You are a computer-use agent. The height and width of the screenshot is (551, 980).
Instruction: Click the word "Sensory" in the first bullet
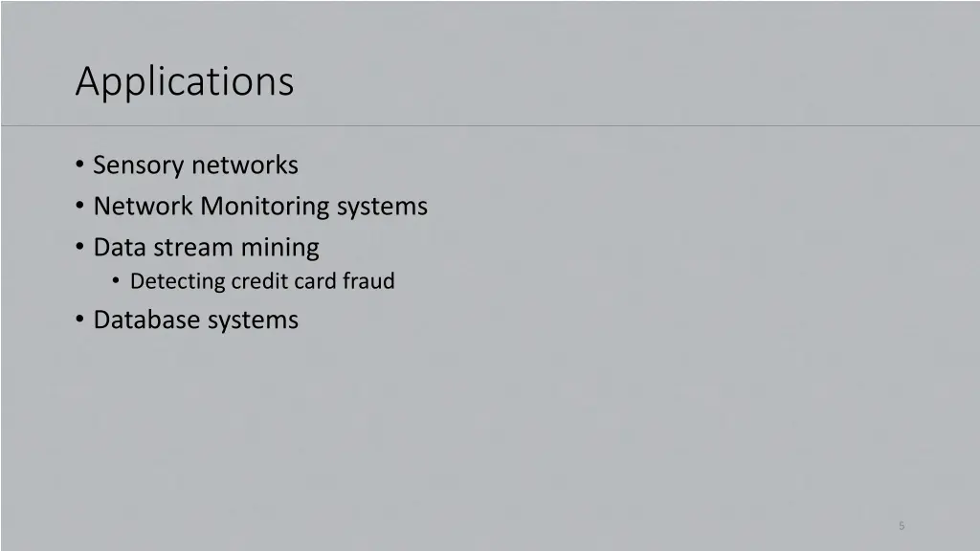pyautogui.click(x=138, y=165)
